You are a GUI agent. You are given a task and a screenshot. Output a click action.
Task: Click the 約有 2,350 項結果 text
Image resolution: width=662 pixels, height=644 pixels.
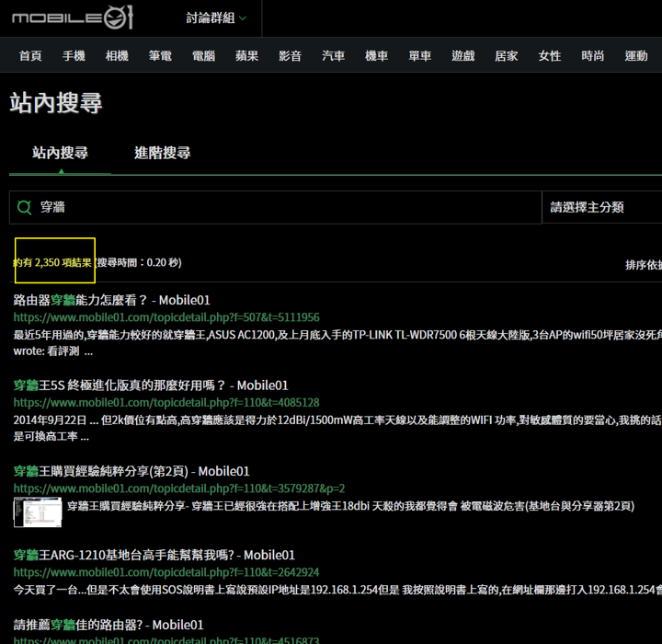[52, 262]
